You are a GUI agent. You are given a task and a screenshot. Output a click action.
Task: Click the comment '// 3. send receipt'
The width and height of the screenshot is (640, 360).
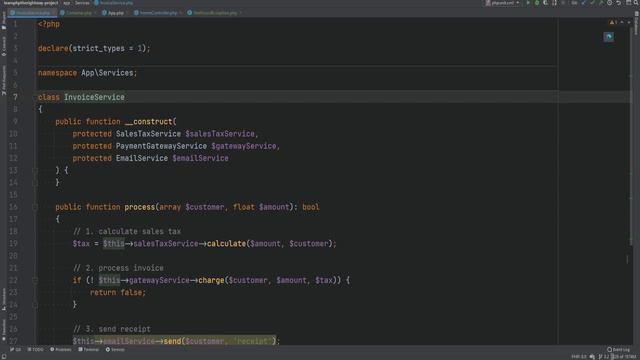tap(112, 329)
